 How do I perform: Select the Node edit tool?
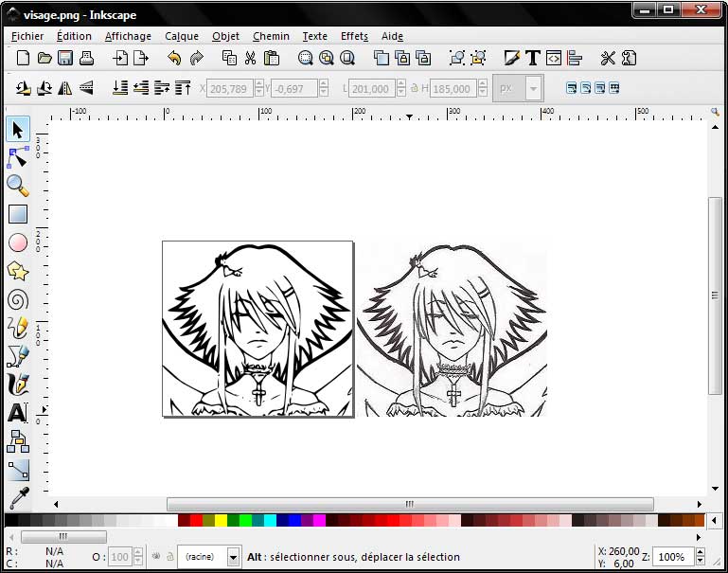coord(18,156)
